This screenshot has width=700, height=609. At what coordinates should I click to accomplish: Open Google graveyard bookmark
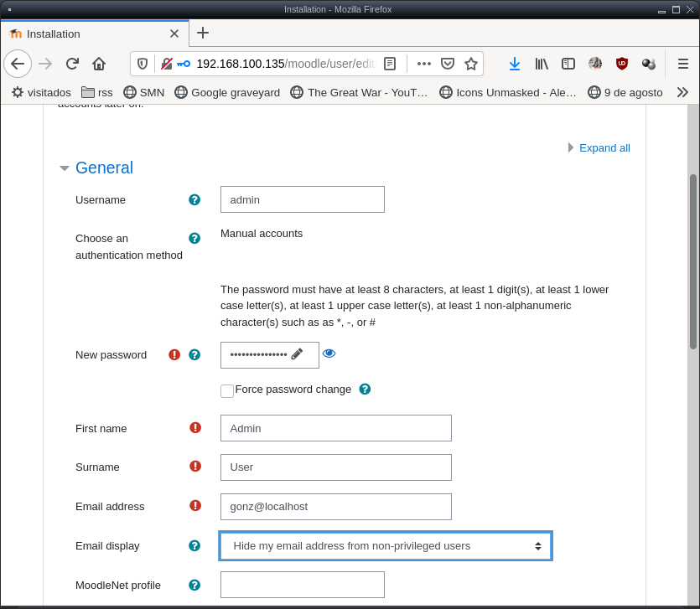click(227, 92)
